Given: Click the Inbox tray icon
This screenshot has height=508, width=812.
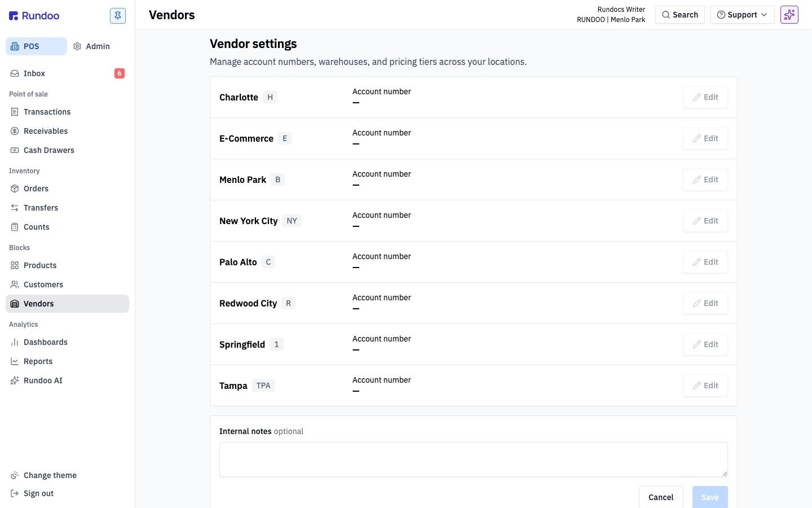Looking at the screenshot, I should click(x=15, y=73).
